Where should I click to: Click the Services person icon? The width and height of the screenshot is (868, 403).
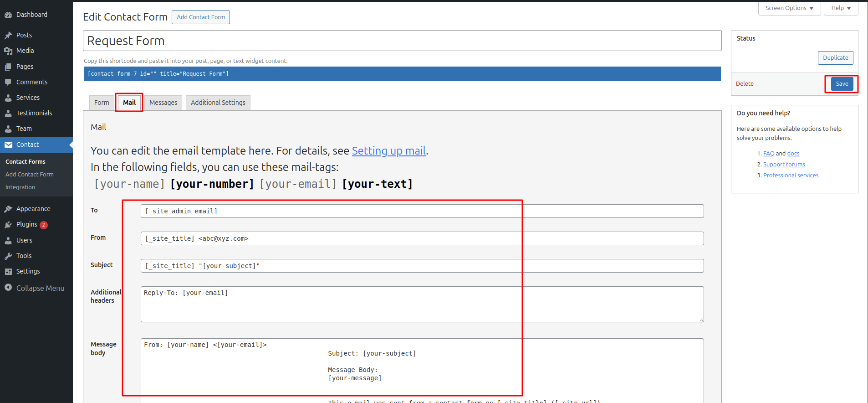tap(8, 98)
